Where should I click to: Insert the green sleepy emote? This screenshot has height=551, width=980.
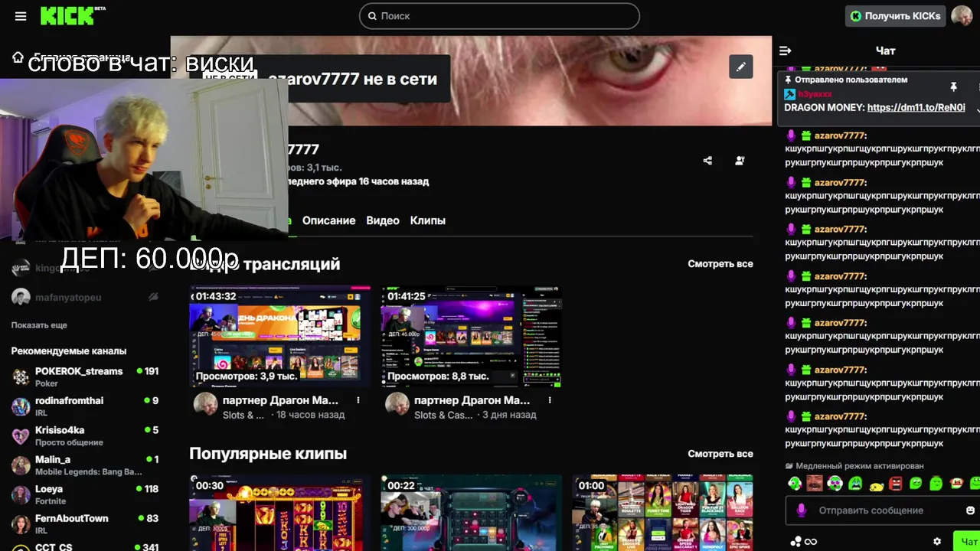[936, 483]
